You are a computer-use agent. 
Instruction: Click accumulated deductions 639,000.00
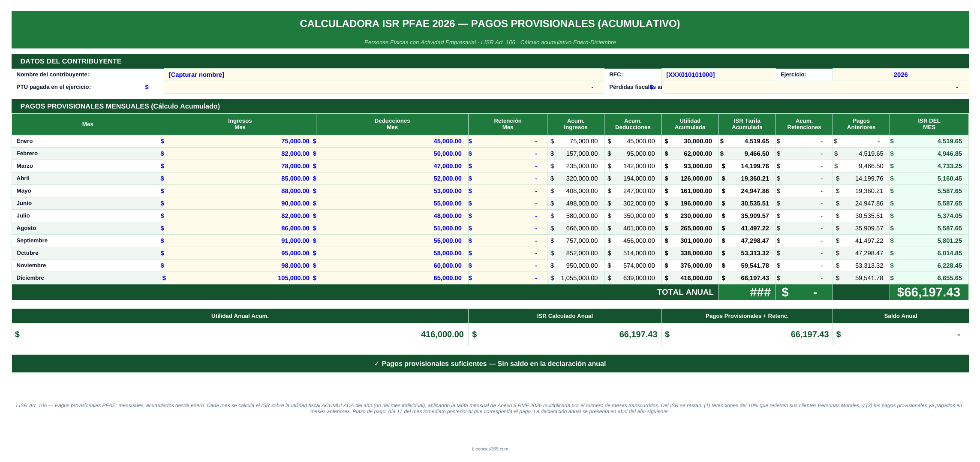coord(633,278)
